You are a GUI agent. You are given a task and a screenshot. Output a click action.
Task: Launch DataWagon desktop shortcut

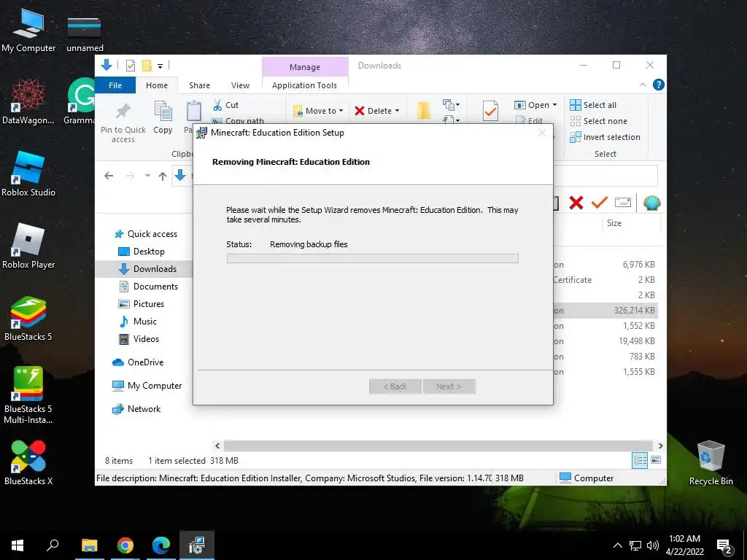[28, 101]
